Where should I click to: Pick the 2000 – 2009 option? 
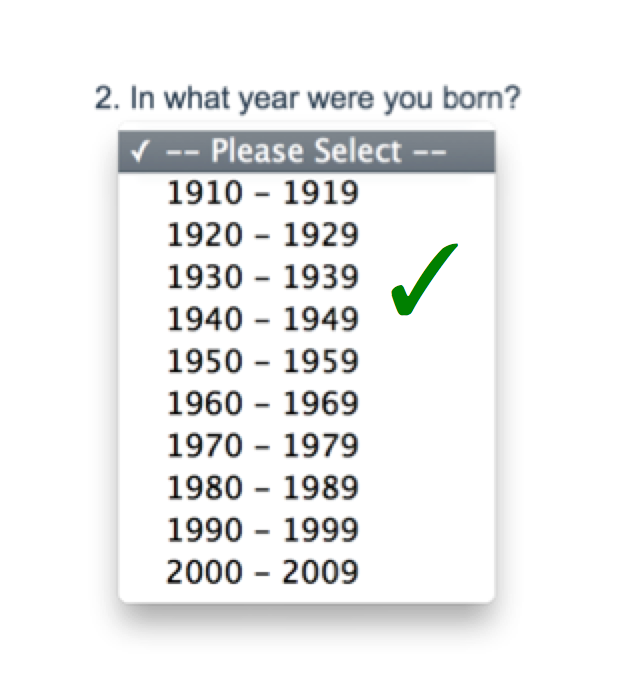262,572
